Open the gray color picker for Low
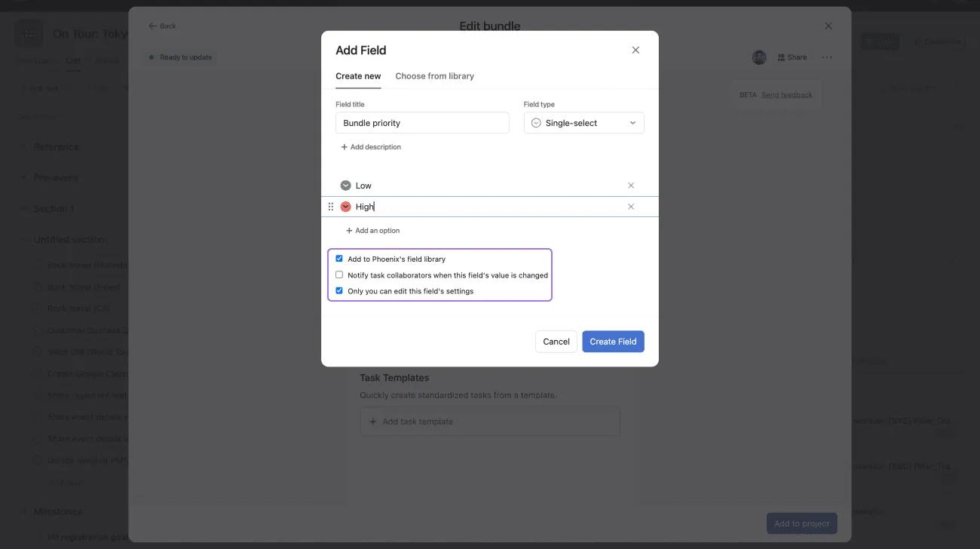Image resolution: width=980 pixels, height=549 pixels. (x=346, y=186)
